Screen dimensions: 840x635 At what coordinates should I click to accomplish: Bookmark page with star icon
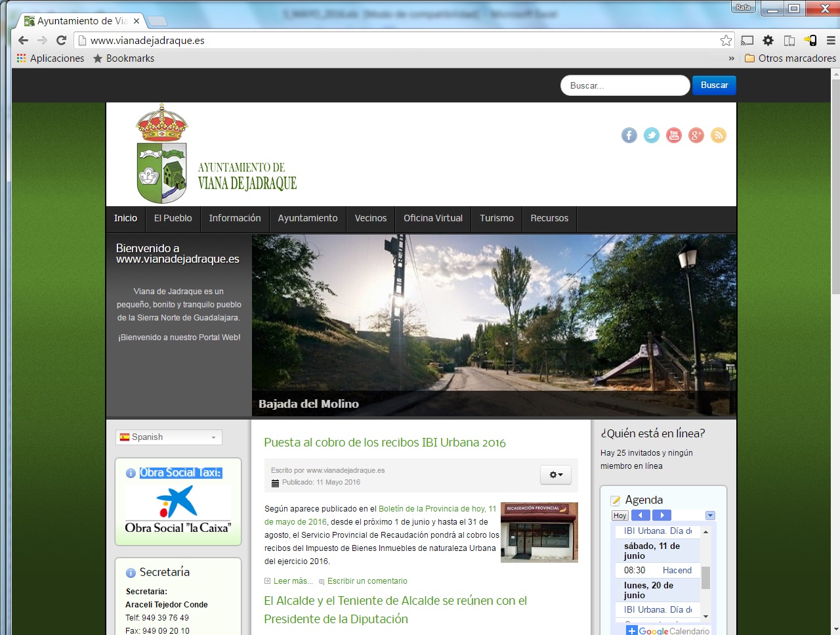coord(726,41)
